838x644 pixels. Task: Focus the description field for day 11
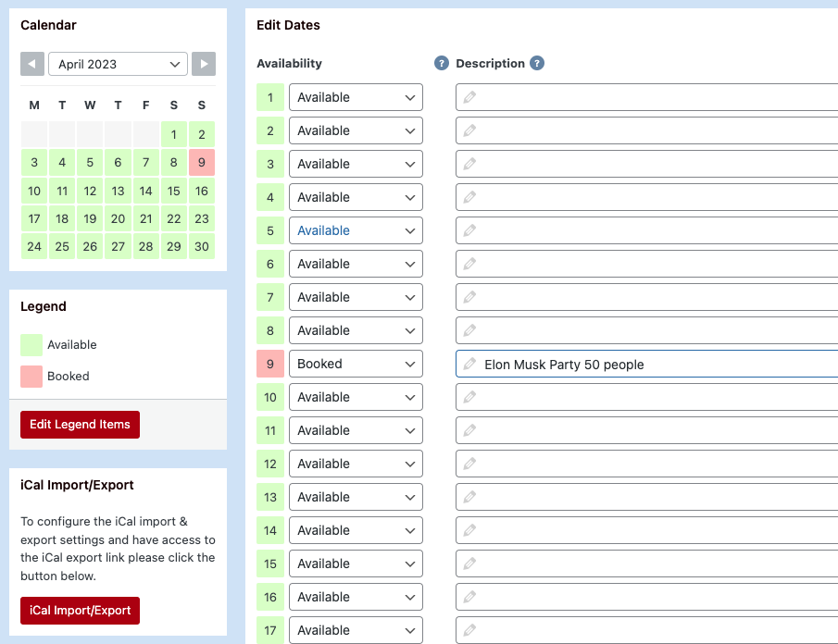click(646, 430)
